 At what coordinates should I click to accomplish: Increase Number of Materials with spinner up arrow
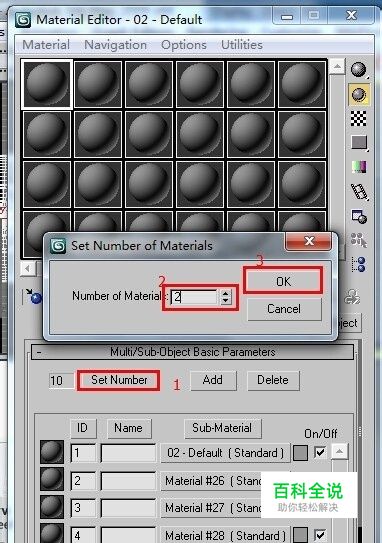pyautogui.click(x=225, y=293)
